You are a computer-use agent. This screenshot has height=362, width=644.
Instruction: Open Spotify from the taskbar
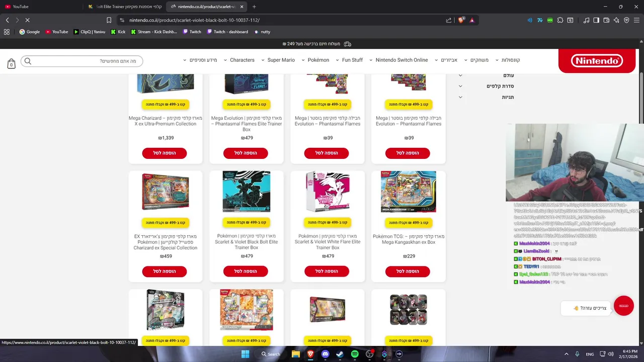(355, 354)
